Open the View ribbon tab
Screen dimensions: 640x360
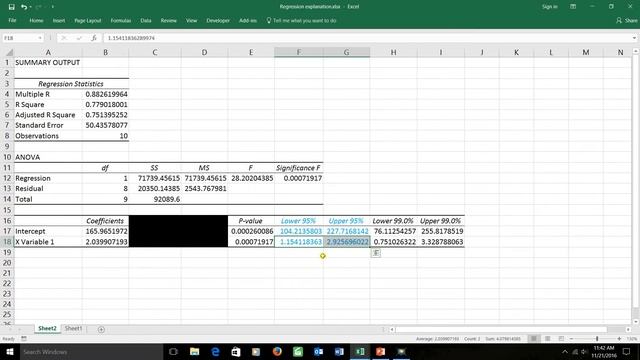191,20
